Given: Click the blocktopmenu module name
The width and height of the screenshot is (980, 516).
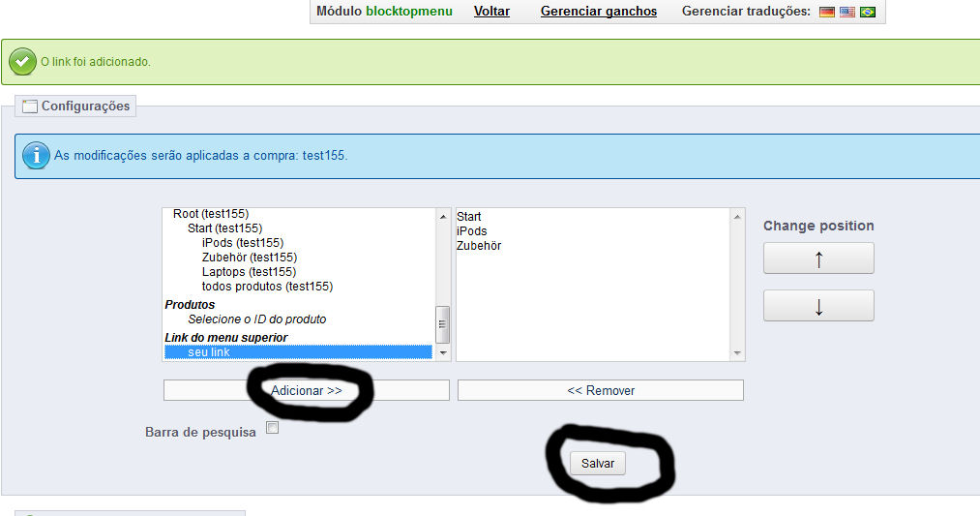Looking at the screenshot, I should (409, 12).
